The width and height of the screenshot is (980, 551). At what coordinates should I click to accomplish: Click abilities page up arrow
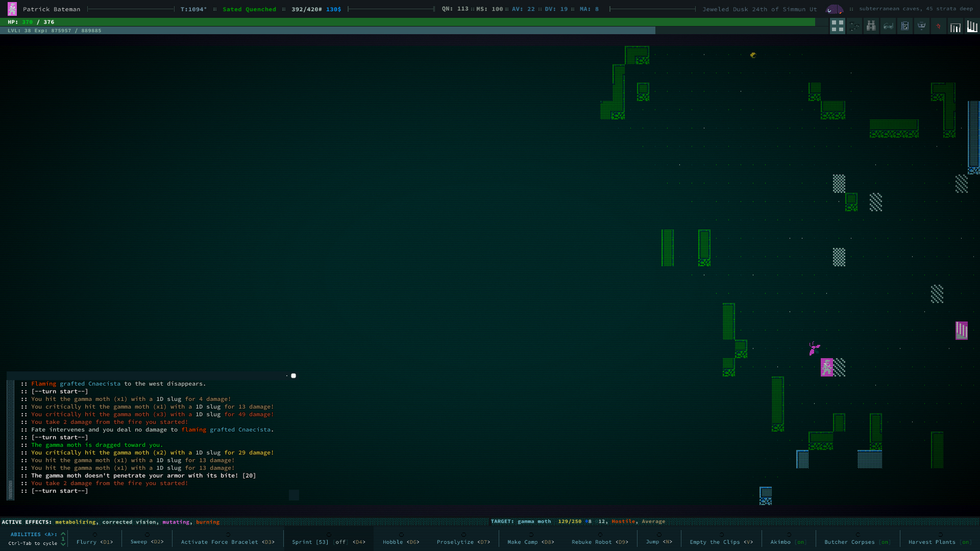[63, 534]
